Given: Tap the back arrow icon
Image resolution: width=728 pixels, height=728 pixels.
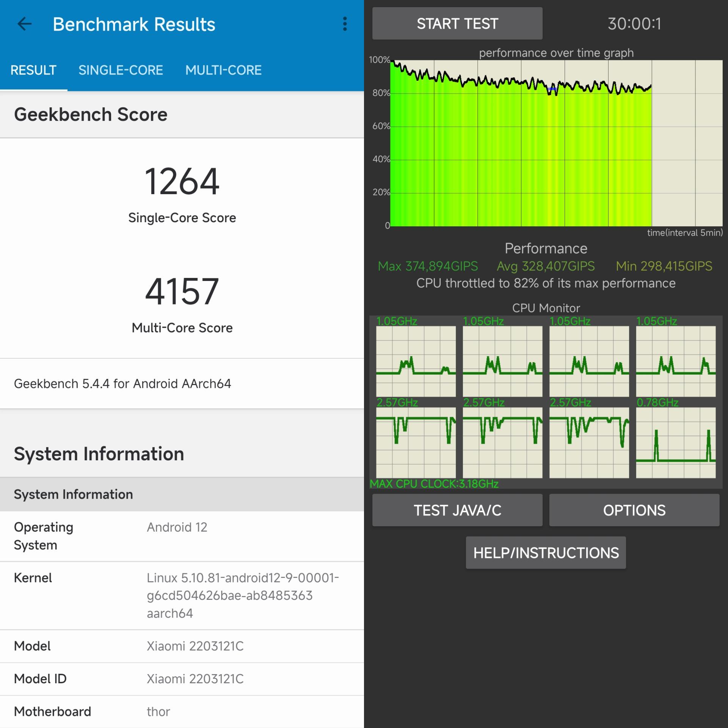Looking at the screenshot, I should click(25, 24).
